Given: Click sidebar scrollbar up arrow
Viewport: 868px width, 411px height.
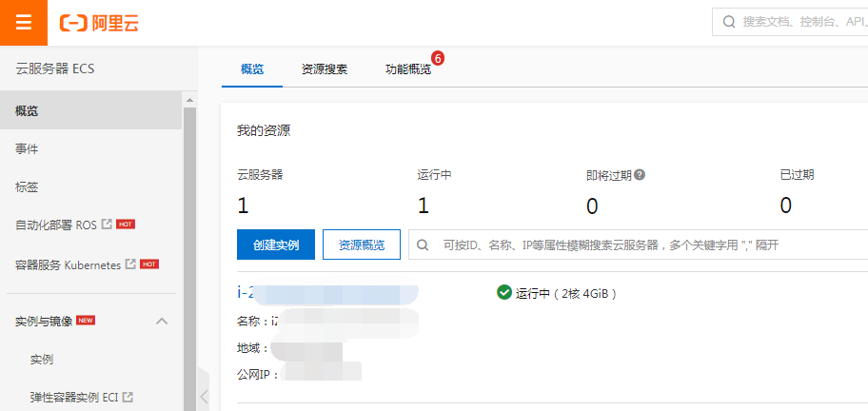Looking at the screenshot, I should 189,100.
